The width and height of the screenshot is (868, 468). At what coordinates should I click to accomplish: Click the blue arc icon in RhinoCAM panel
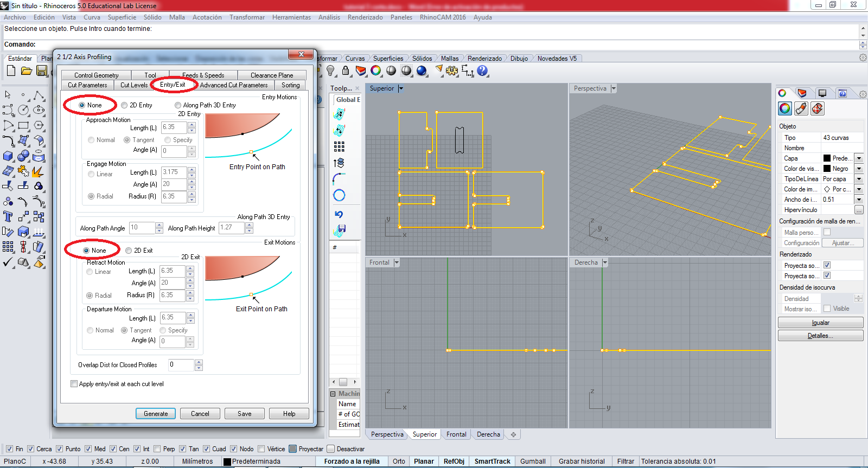pos(340,179)
